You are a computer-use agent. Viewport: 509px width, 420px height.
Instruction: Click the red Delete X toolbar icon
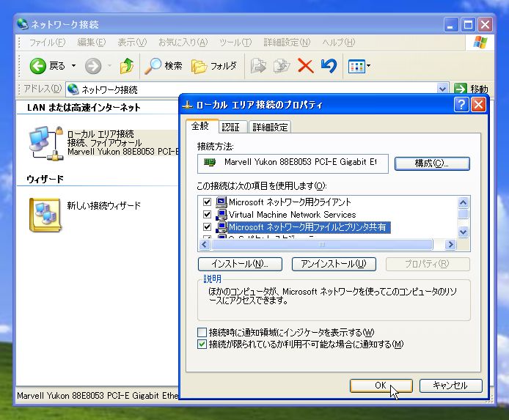pyautogui.click(x=305, y=66)
